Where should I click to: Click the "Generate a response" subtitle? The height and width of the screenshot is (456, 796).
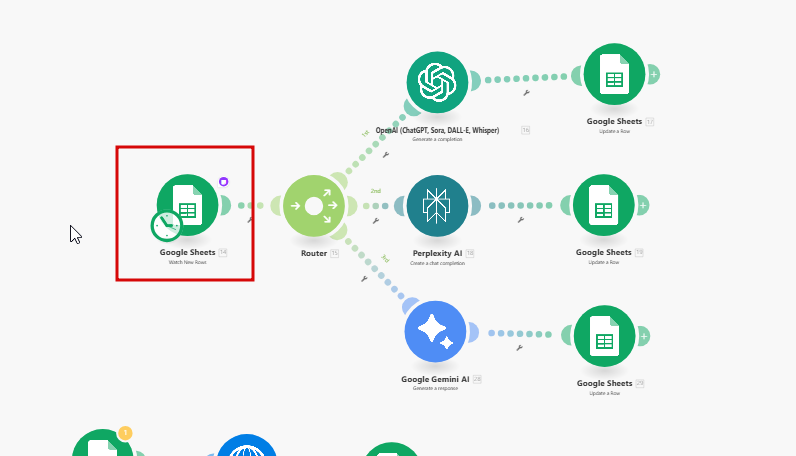click(x=435, y=388)
